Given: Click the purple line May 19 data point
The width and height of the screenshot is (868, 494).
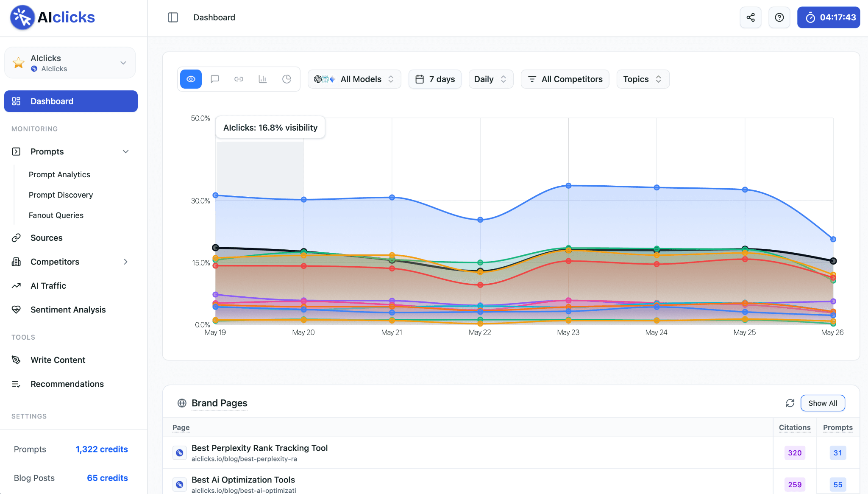Looking at the screenshot, I should 216,294.
